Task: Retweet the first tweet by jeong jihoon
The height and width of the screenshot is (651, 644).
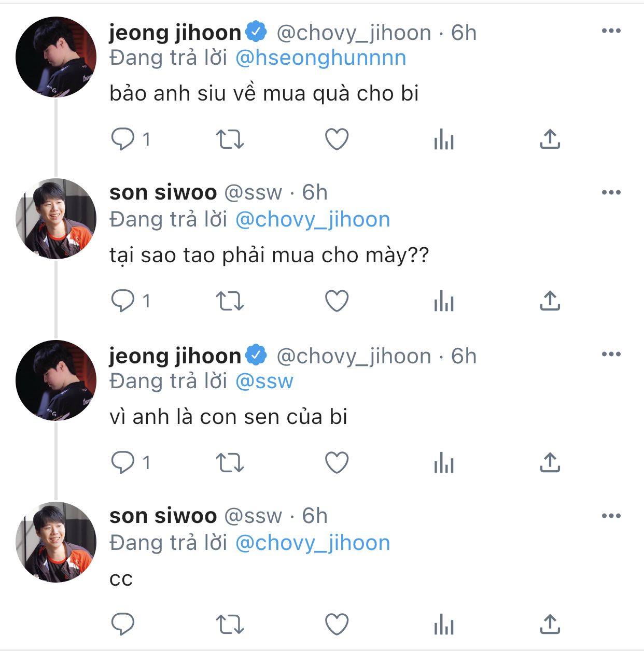Action: coord(230,139)
